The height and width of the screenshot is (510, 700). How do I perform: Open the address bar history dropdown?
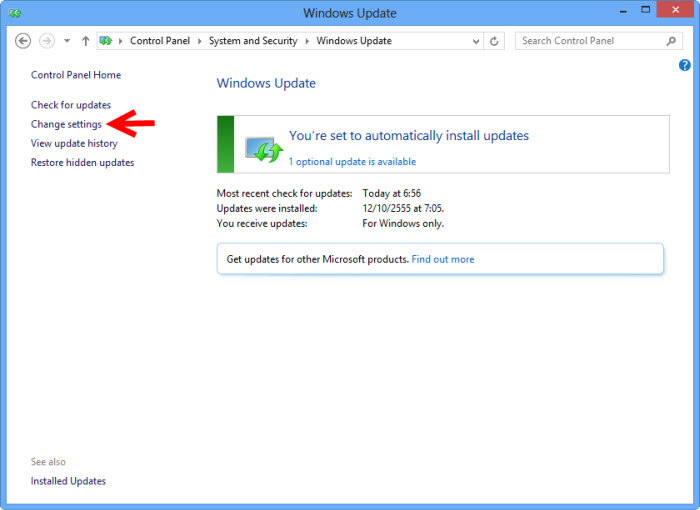point(476,41)
